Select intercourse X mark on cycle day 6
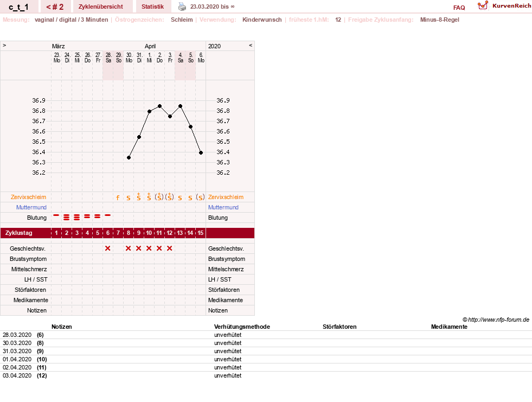The image size is (532, 402). point(108,248)
